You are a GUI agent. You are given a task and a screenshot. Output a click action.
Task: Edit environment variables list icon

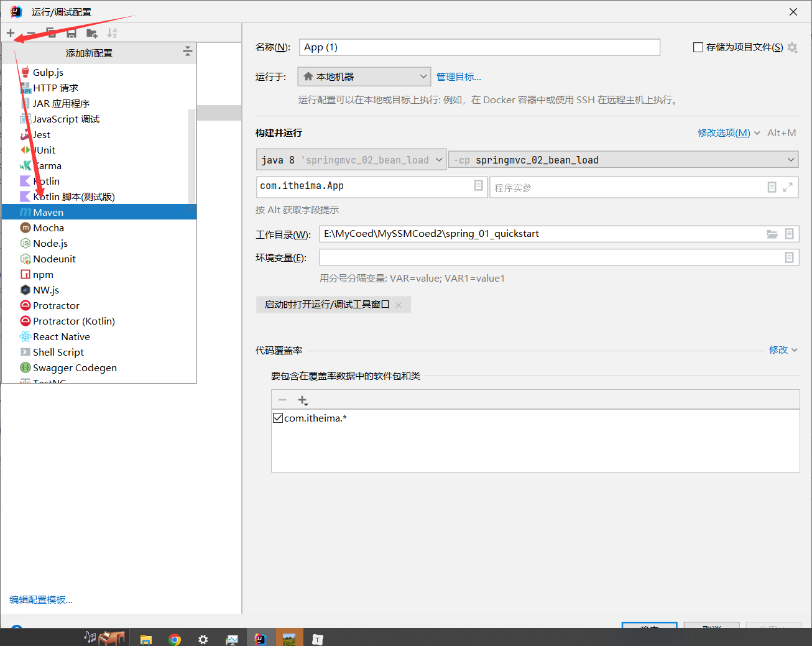pyautogui.click(x=789, y=257)
